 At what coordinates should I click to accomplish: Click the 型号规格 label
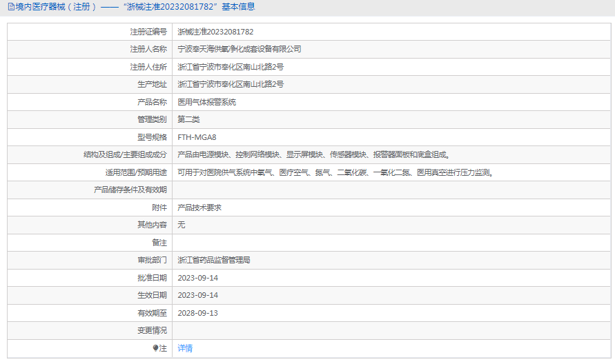[152, 137]
